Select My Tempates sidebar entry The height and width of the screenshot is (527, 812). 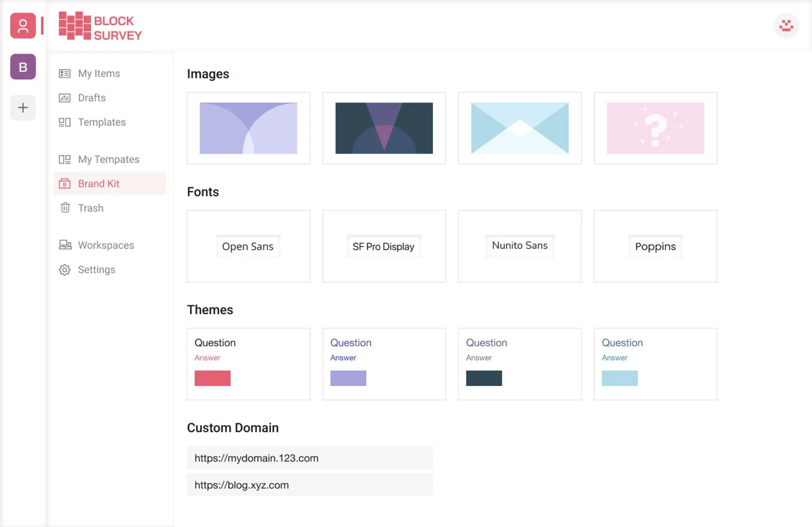coord(110,159)
